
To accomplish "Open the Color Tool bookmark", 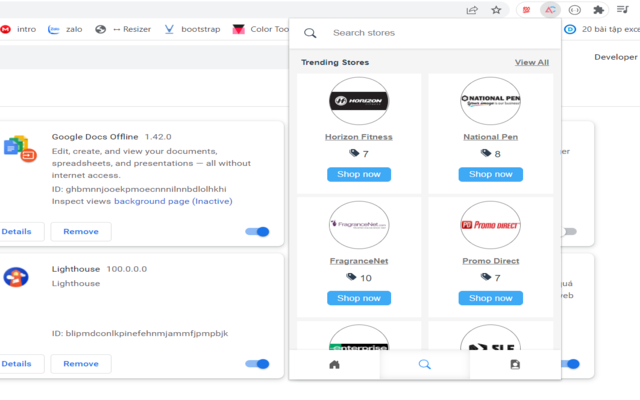I will (x=260, y=29).
